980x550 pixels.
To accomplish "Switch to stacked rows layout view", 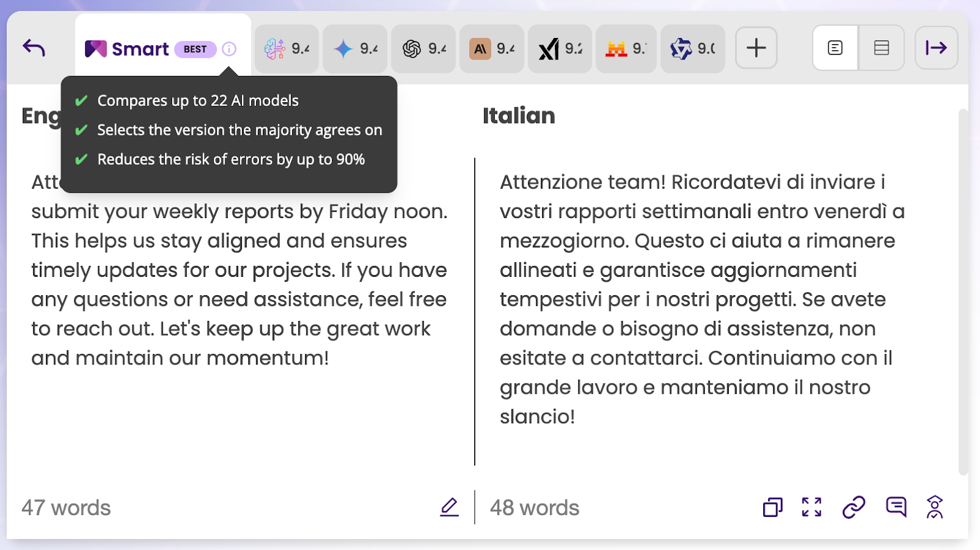I will [x=881, y=48].
